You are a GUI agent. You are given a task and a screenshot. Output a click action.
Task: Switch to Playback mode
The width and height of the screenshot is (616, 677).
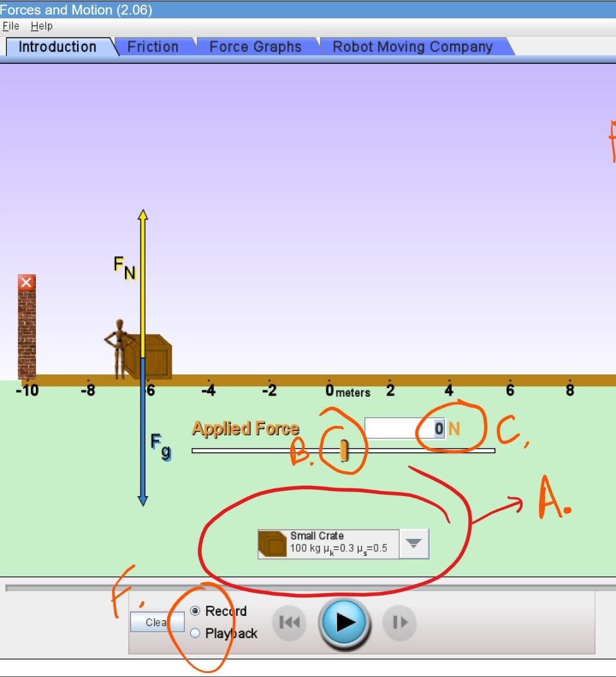[x=195, y=633]
